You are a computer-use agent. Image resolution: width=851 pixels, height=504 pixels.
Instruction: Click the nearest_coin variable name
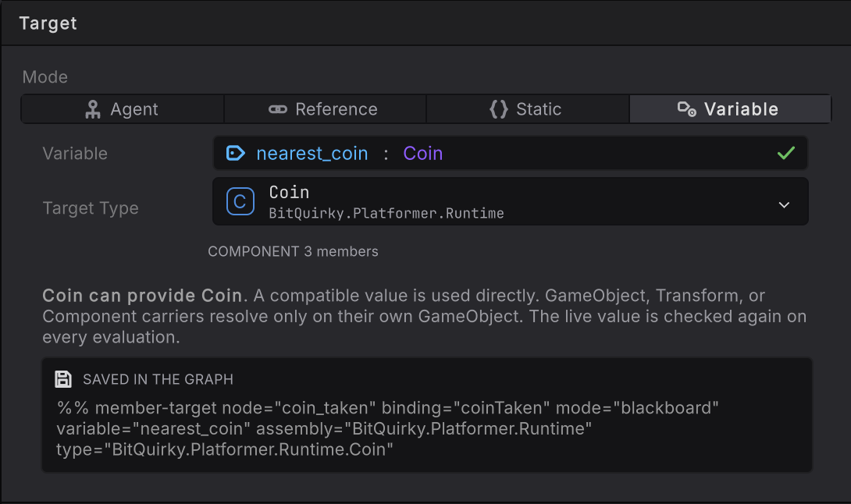tap(312, 154)
